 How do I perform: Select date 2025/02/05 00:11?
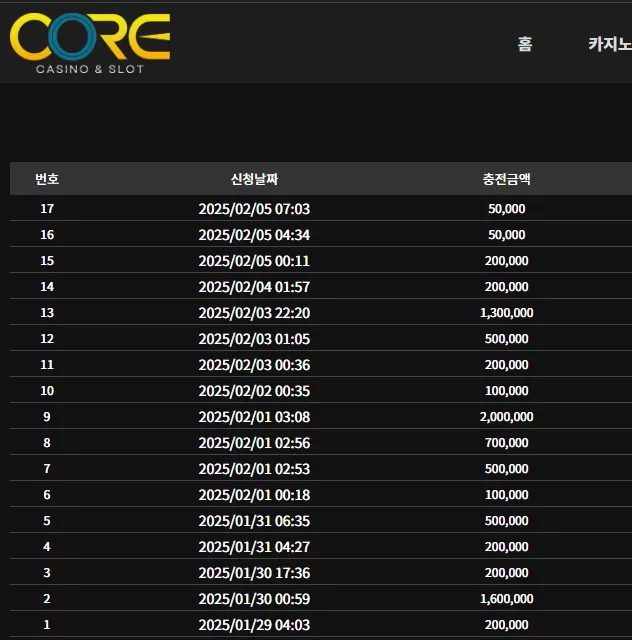point(254,261)
